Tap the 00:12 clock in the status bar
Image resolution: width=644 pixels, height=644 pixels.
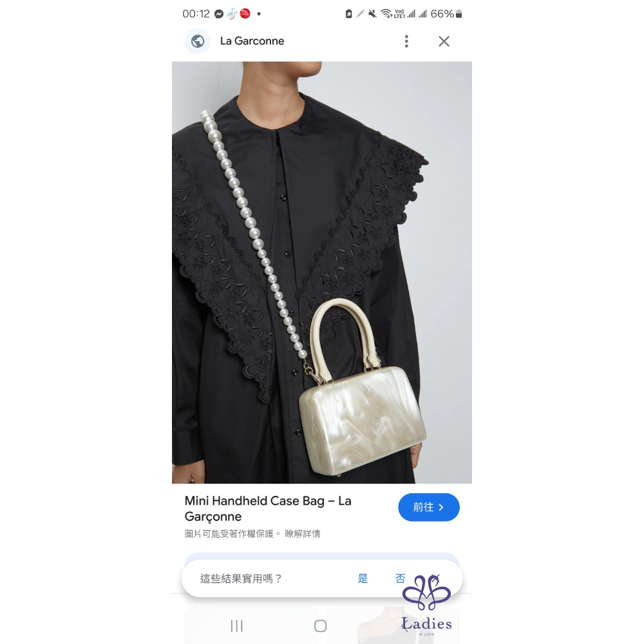pyautogui.click(x=196, y=14)
